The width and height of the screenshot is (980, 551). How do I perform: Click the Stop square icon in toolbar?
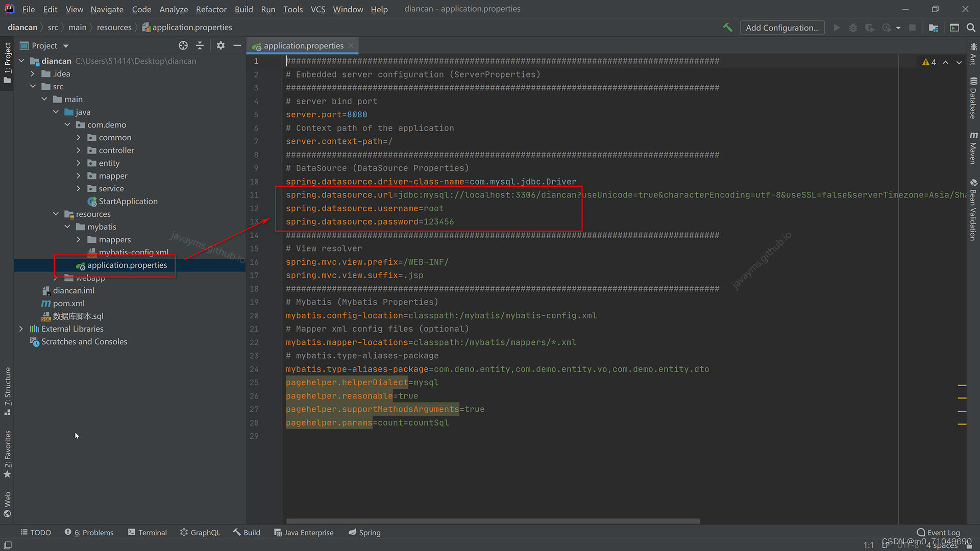tap(912, 28)
